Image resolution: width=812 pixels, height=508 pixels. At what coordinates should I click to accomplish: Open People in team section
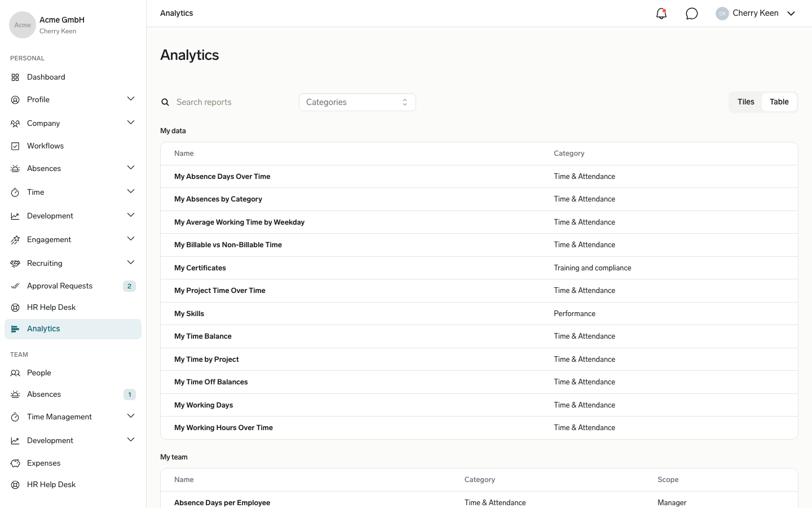click(73, 373)
